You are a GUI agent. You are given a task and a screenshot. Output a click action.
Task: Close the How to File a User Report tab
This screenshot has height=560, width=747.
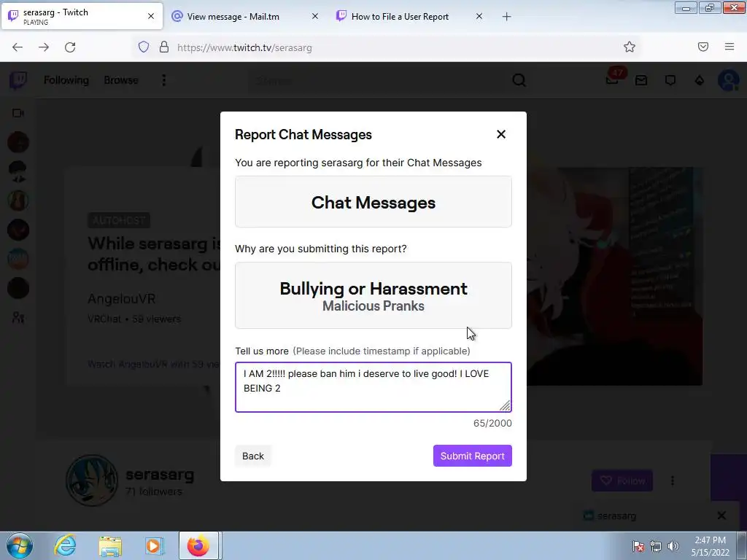click(479, 16)
